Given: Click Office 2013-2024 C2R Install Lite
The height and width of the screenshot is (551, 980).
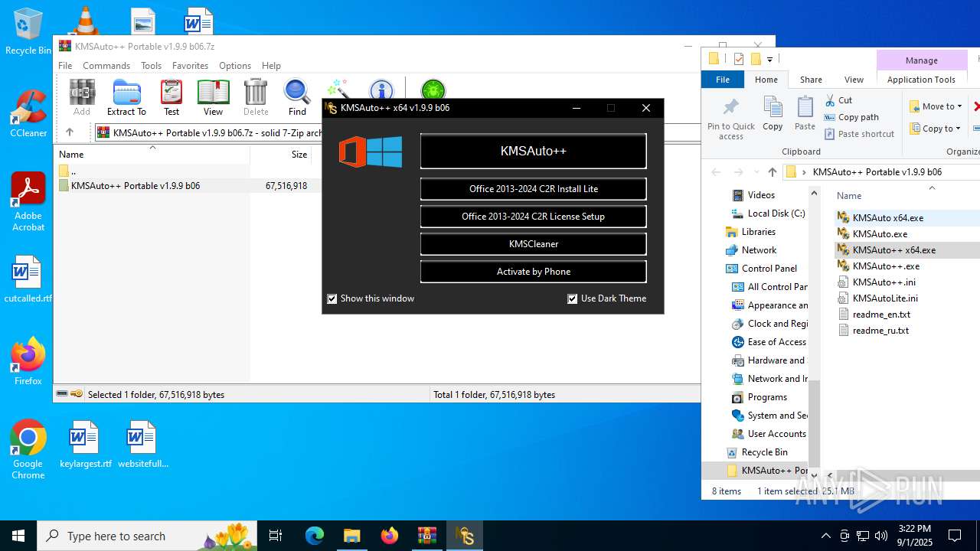Looking at the screenshot, I should coord(533,189).
